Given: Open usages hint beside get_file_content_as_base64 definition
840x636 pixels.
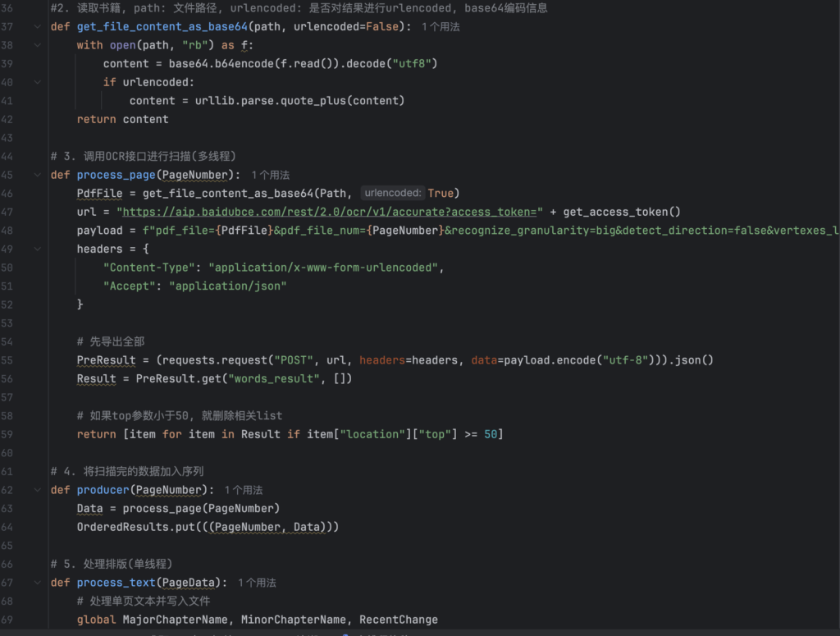Looking at the screenshot, I should (x=440, y=27).
